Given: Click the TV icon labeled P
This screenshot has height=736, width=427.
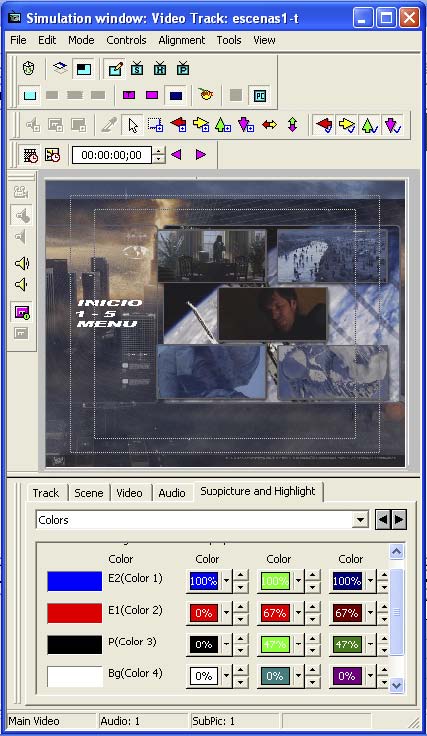Looking at the screenshot, I should tap(183, 69).
